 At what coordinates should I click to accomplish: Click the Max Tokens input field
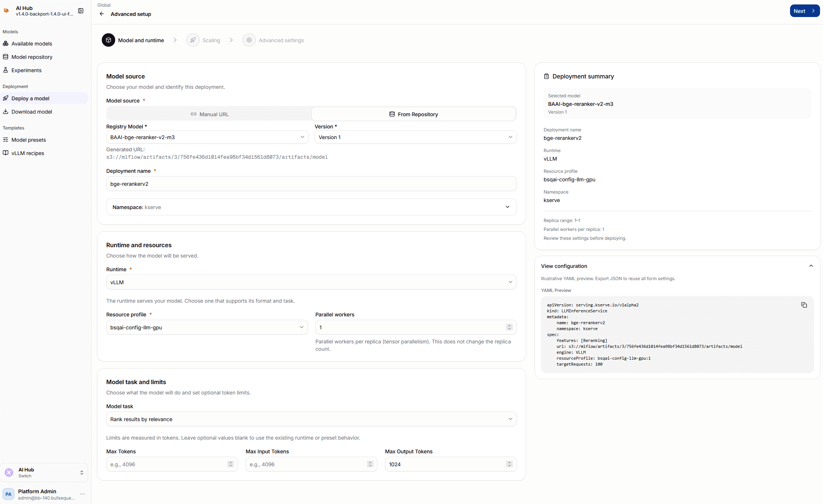(x=172, y=464)
